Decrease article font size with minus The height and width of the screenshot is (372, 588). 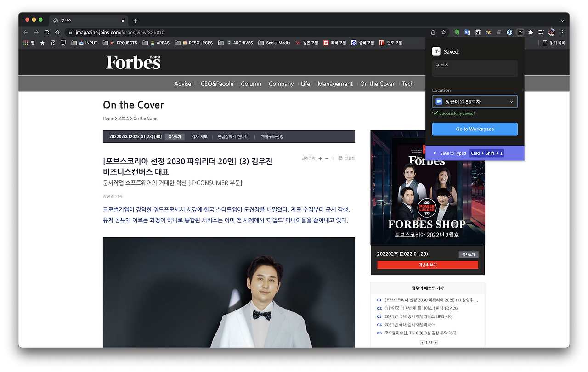327,158
